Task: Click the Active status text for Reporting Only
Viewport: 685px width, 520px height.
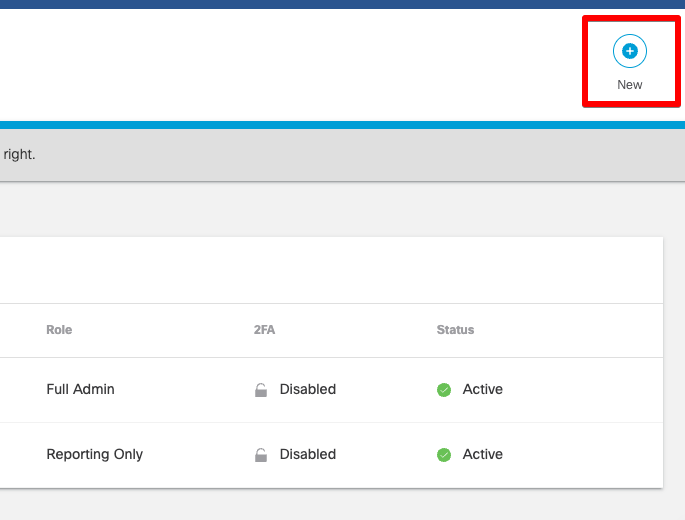Action: (482, 454)
